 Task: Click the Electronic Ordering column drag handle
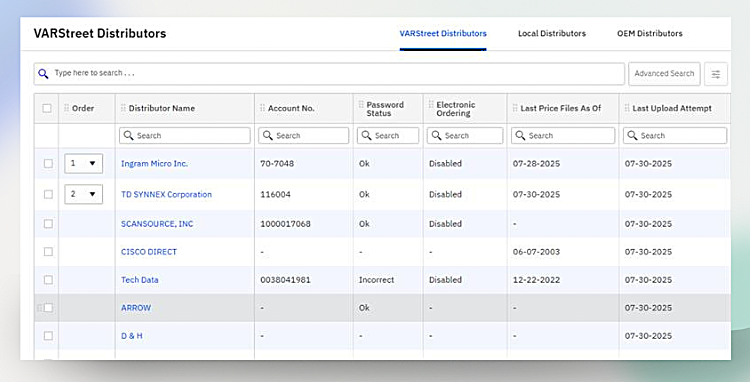tap(431, 104)
